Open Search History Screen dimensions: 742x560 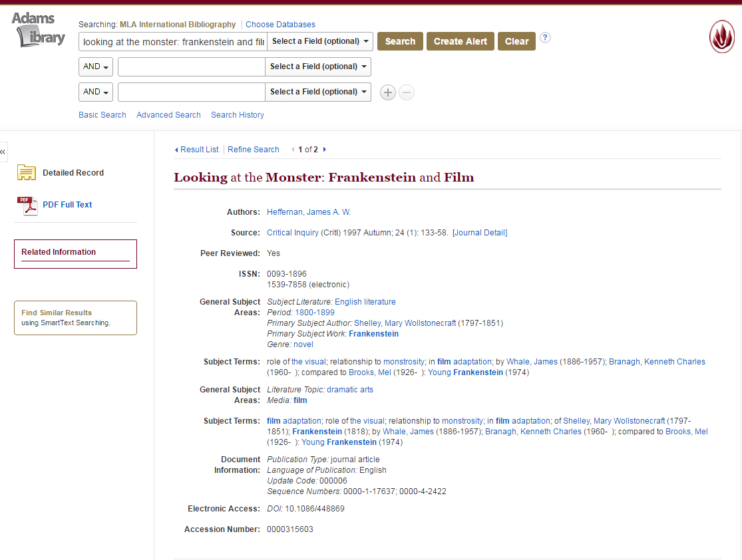tap(238, 115)
